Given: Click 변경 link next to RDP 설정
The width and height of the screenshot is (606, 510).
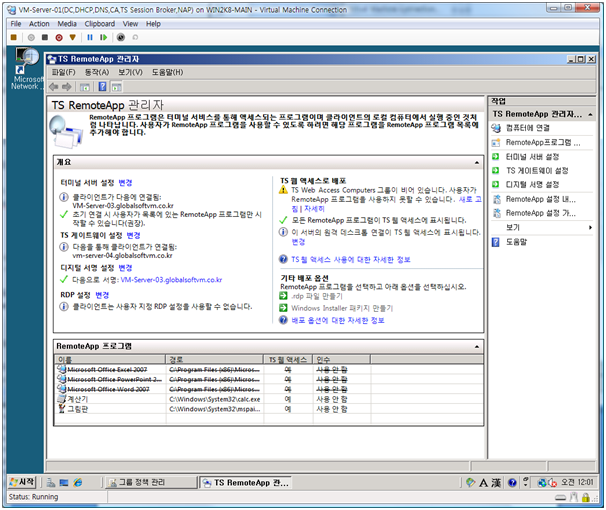Looking at the screenshot, I should point(102,295).
